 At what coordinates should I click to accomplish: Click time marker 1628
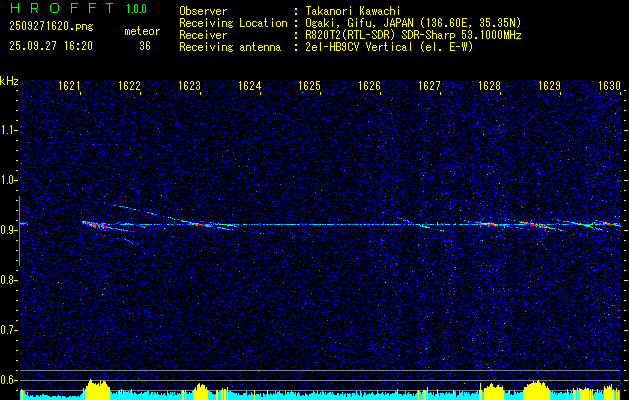pyautogui.click(x=489, y=85)
